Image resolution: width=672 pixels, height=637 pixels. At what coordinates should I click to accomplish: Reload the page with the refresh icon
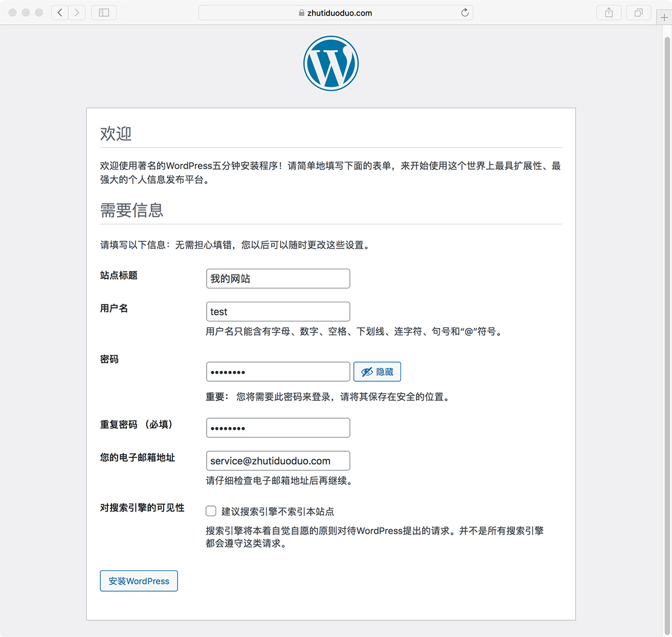[x=465, y=12]
